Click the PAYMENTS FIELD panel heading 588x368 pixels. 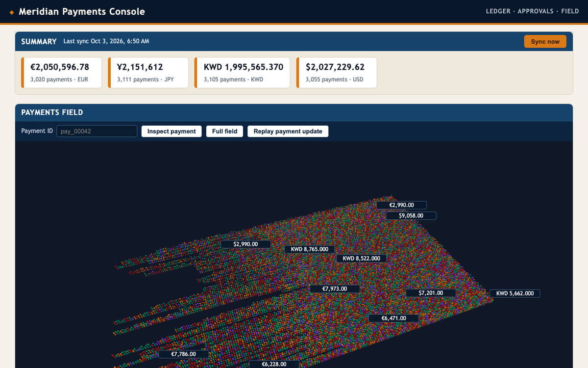[x=52, y=112]
